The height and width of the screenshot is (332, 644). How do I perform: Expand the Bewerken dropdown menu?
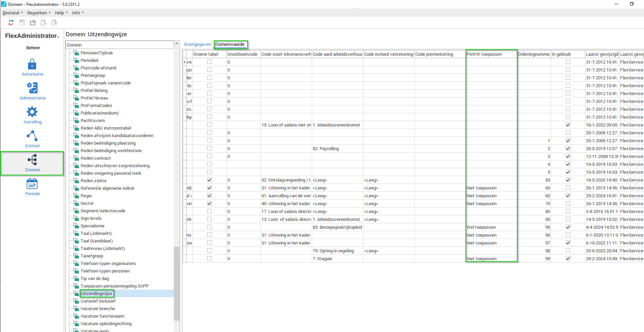pyautogui.click(x=39, y=13)
